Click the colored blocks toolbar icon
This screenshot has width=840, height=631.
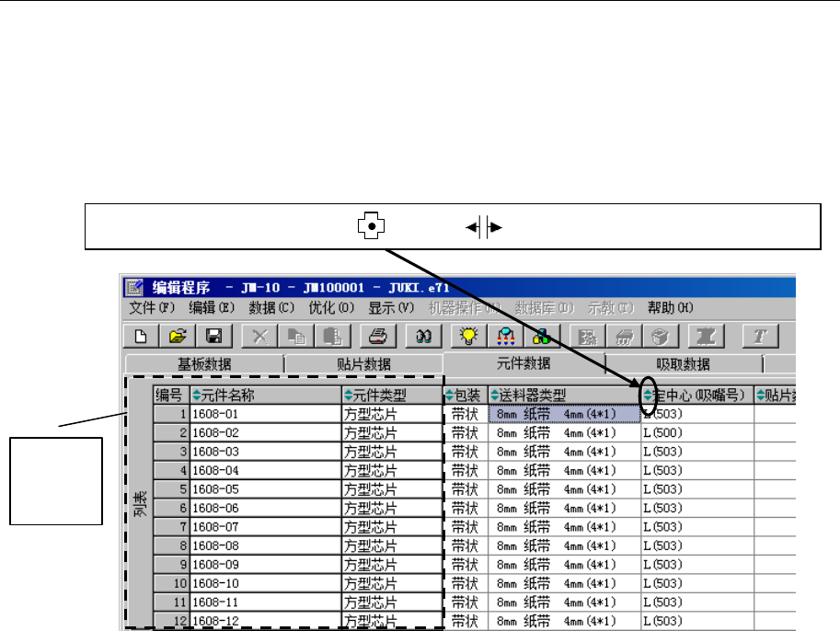(542, 337)
